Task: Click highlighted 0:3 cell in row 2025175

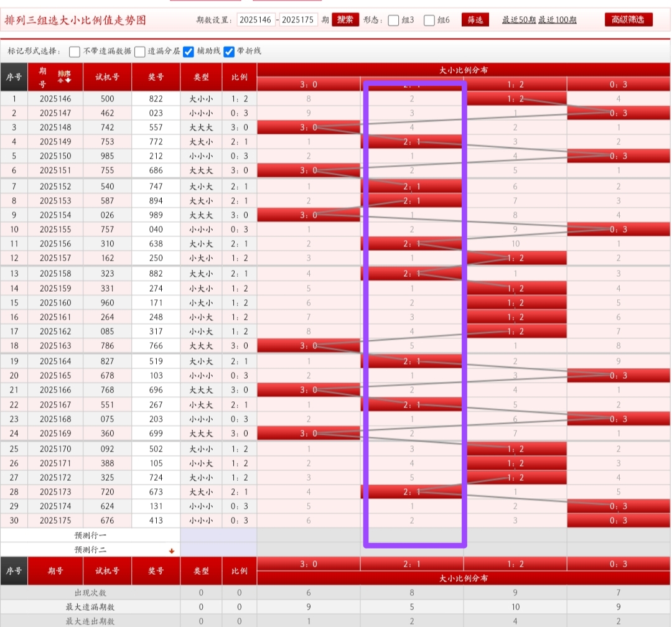Action: (x=618, y=520)
